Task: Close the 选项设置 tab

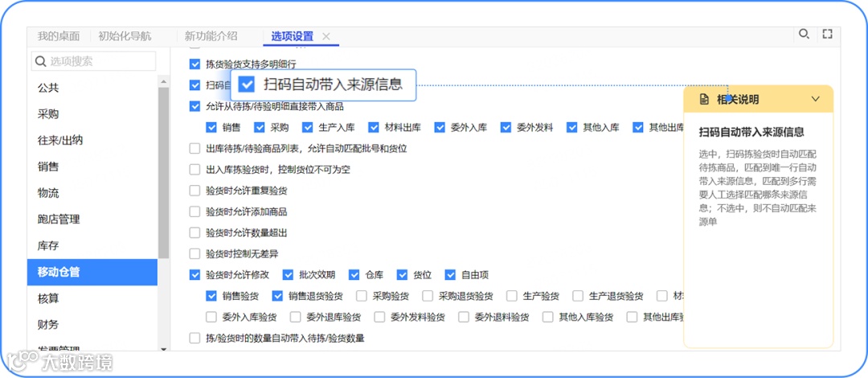Action: [x=326, y=36]
